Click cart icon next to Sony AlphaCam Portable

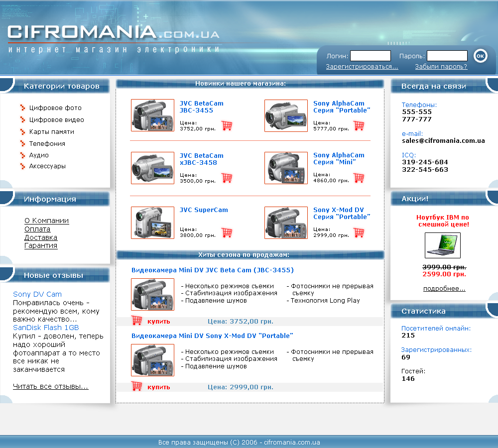[x=359, y=126]
